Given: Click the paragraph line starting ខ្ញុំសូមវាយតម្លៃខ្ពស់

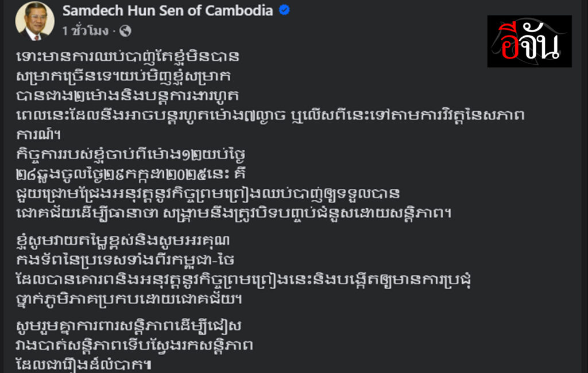Looking at the screenshot, I should (x=123, y=240).
